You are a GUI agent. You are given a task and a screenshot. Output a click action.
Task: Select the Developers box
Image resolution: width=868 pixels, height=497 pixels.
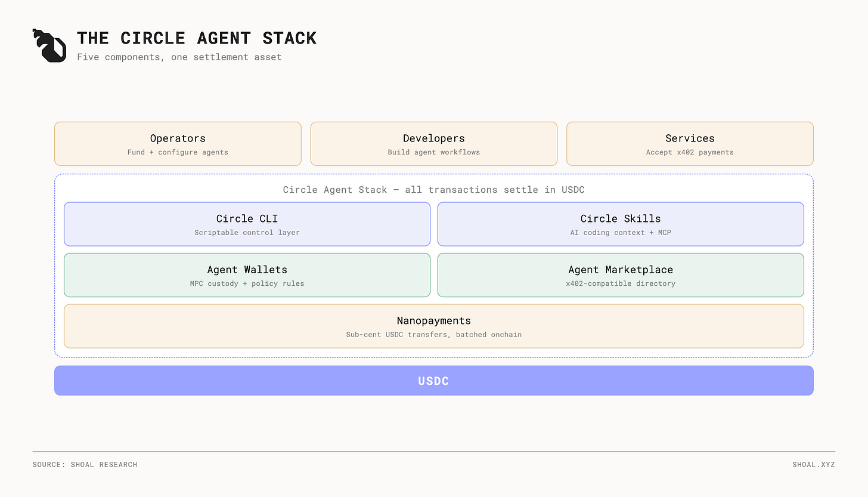pyautogui.click(x=434, y=144)
